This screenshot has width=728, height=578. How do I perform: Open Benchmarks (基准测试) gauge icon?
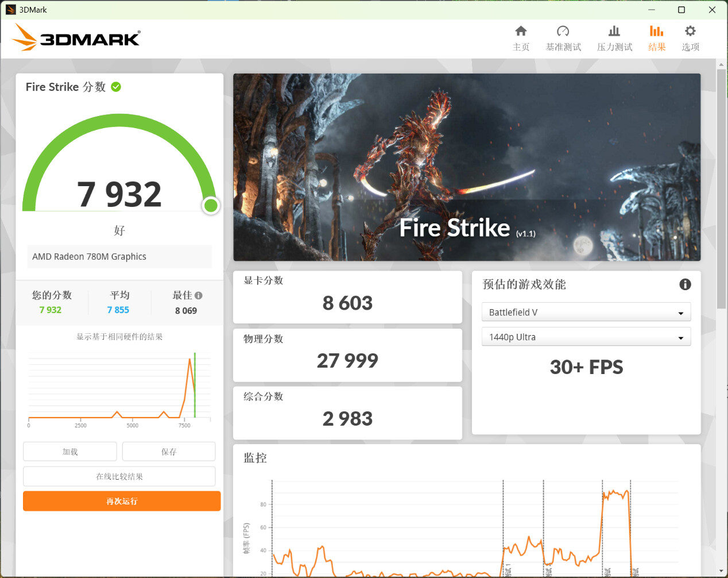pyautogui.click(x=563, y=32)
